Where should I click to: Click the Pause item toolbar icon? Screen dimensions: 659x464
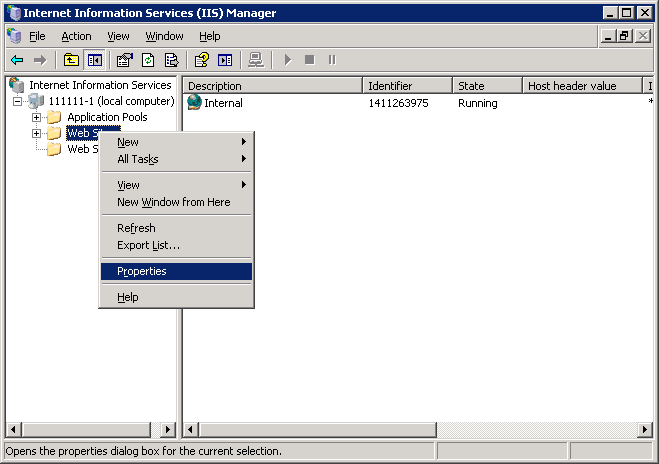coord(332,60)
